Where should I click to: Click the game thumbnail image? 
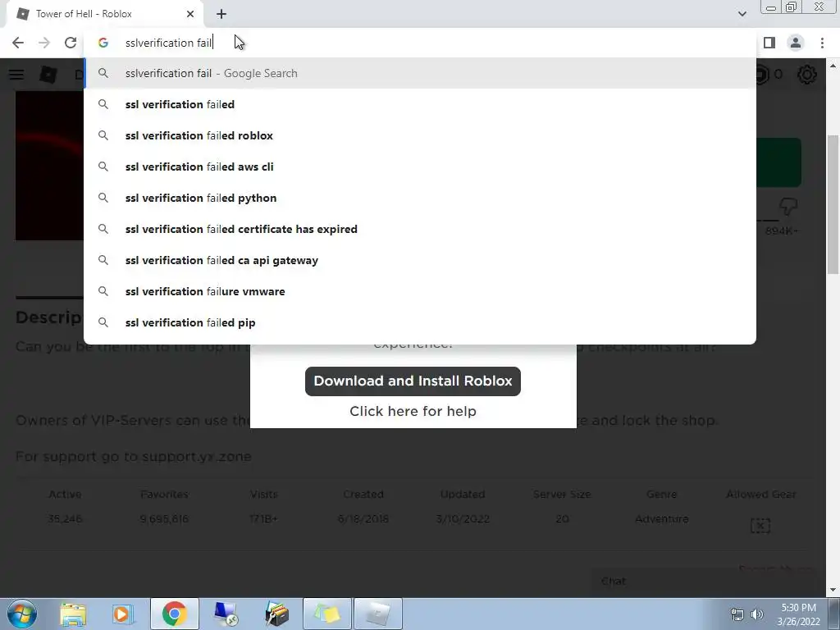(x=49, y=166)
